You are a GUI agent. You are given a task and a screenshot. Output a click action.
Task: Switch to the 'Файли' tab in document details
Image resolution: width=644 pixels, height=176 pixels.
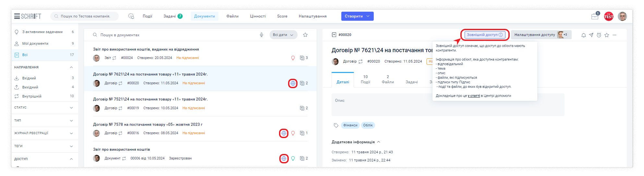pyautogui.click(x=388, y=79)
